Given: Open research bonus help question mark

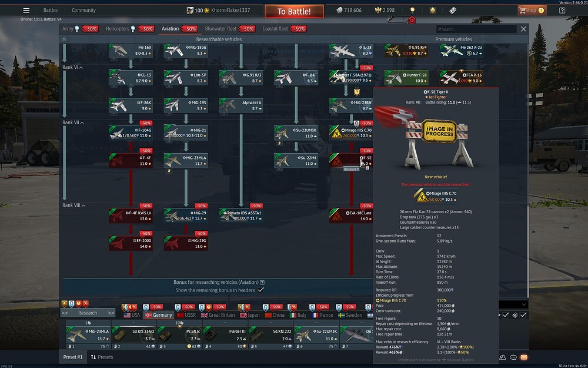Looking at the screenshot, I should (x=262, y=283).
